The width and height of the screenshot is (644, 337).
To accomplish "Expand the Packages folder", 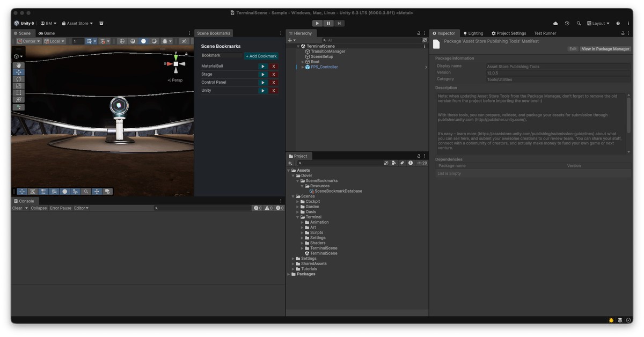I will (289, 274).
